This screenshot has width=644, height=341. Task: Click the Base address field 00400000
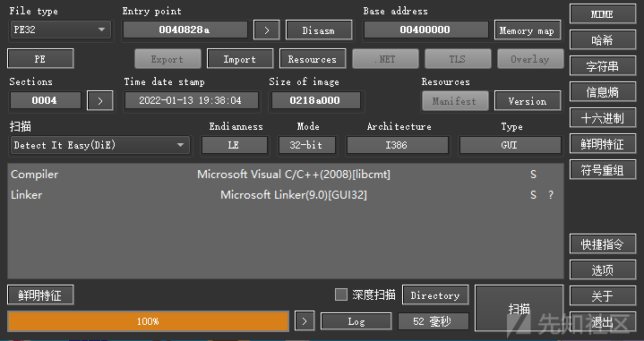[x=425, y=30]
